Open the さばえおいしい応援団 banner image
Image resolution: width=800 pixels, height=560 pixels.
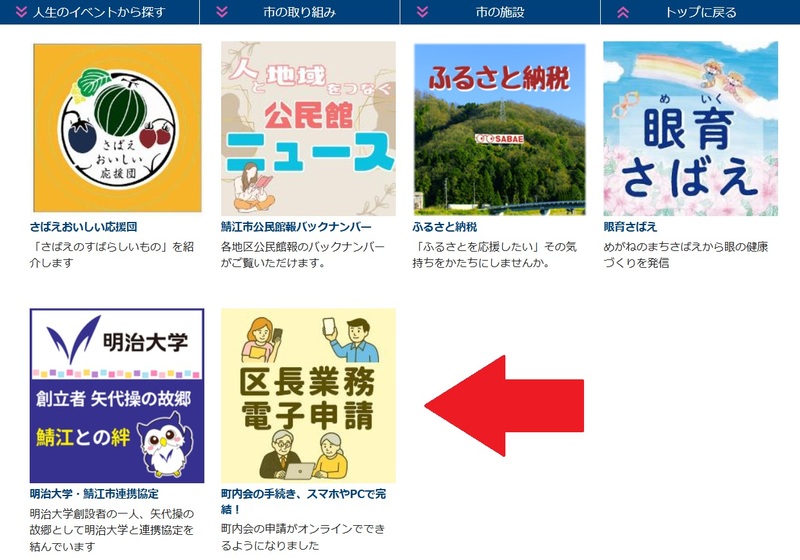(x=117, y=128)
